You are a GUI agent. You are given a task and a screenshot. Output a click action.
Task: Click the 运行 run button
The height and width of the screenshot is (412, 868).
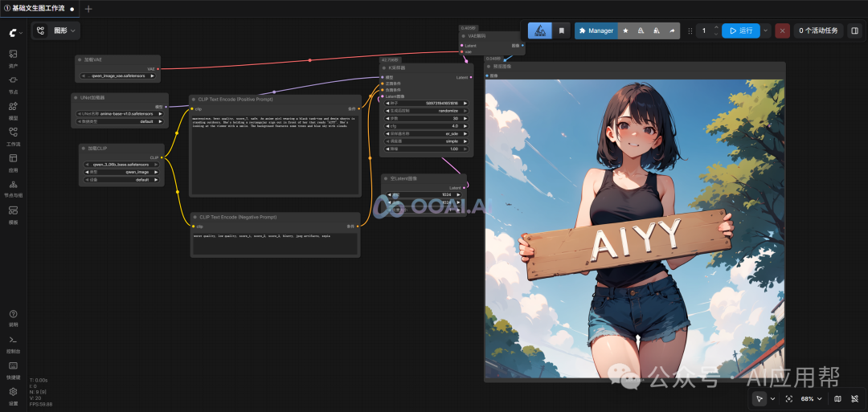pos(741,31)
